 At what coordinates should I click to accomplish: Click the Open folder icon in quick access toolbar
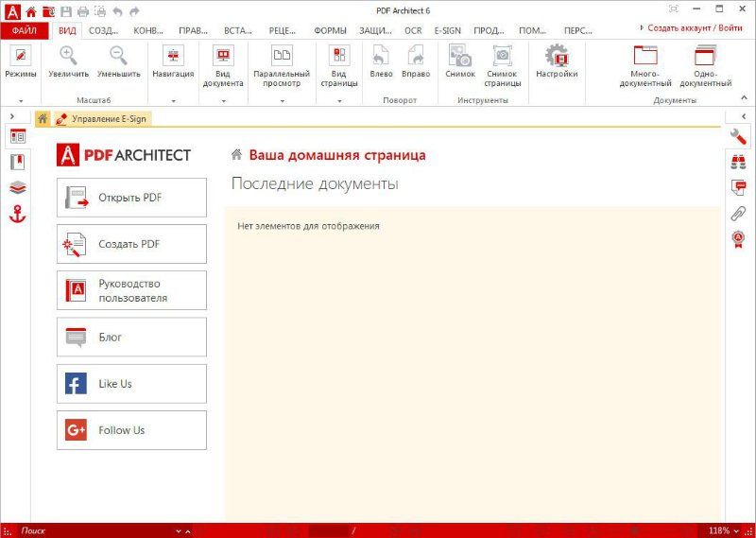pyautogui.click(x=48, y=11)
